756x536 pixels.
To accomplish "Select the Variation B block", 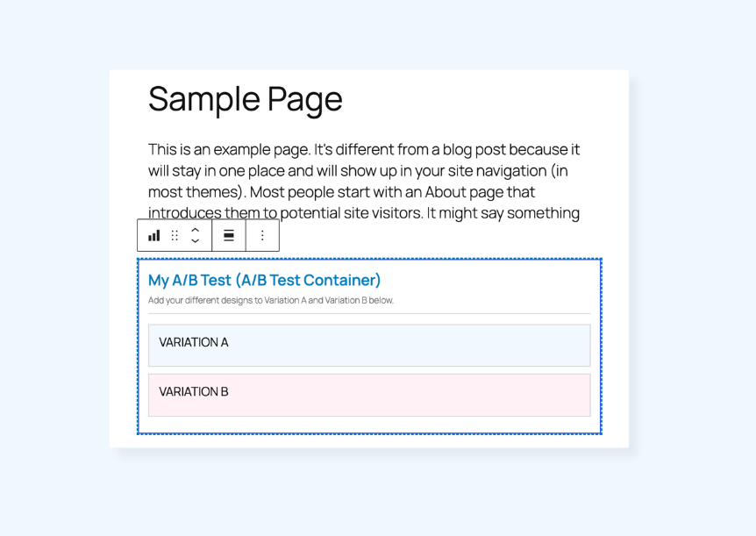I will point(369,395).
